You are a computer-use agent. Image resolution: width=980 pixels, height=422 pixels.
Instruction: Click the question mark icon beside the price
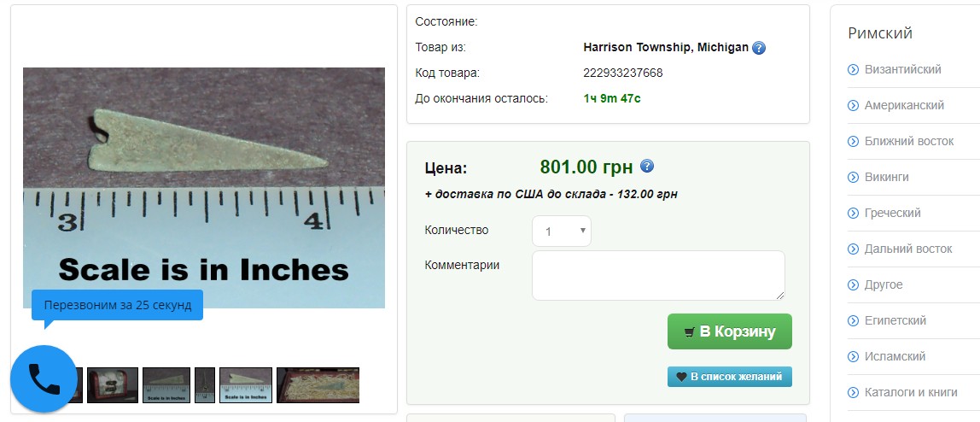tap(647, 167)
